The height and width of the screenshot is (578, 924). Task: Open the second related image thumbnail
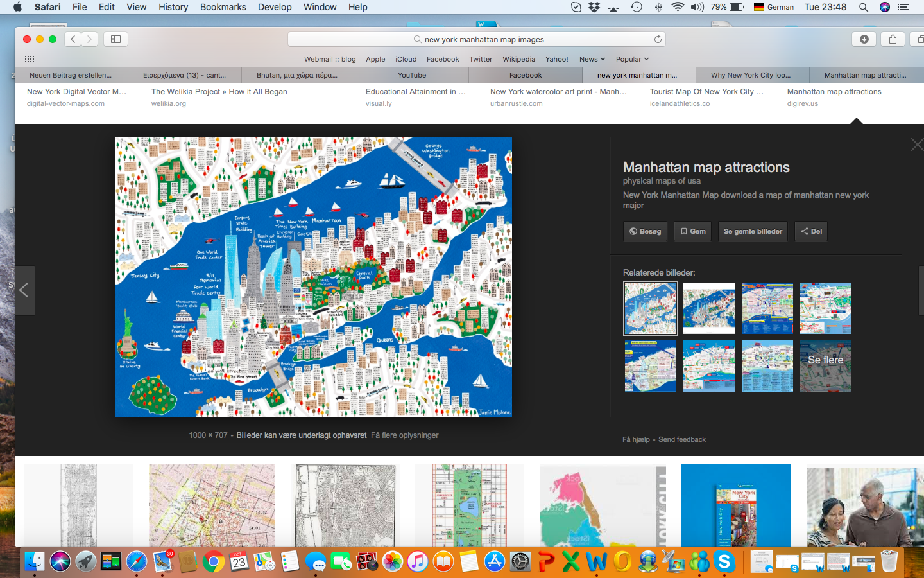(709, 308)
